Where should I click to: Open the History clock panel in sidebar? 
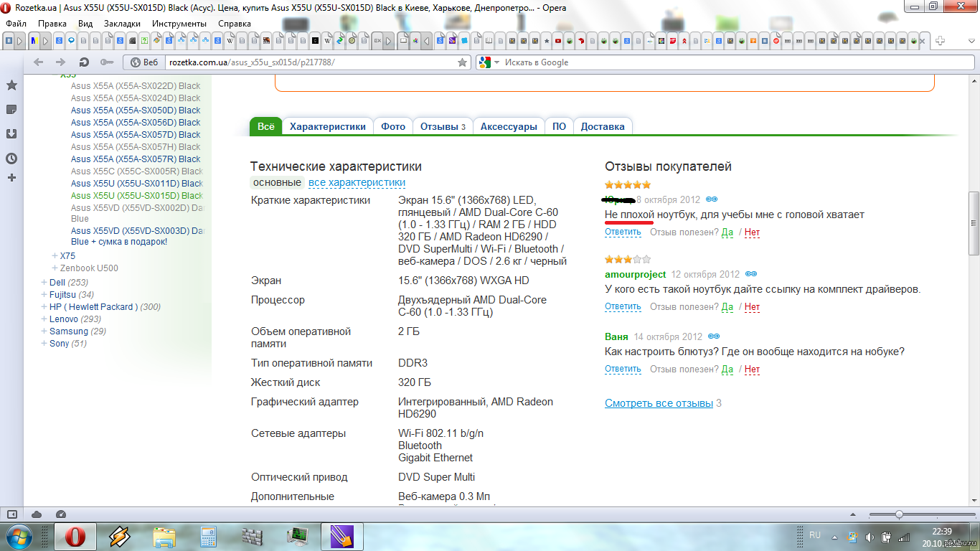[x=11, y=159]
